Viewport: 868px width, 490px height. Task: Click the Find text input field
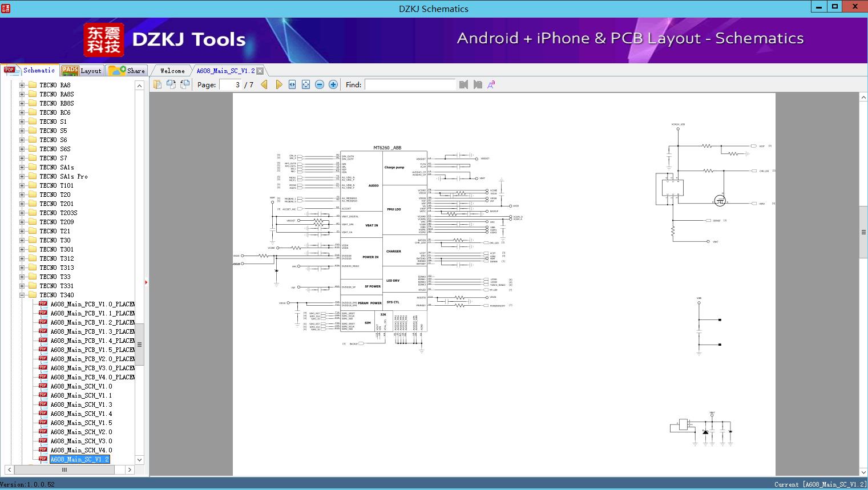(410, 84)
